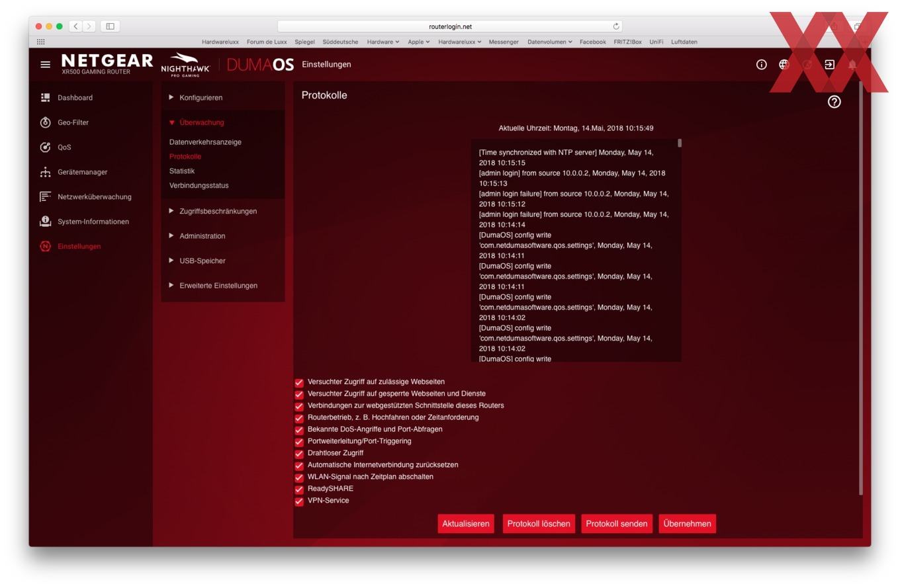This screenshot has width=900, height=588.
Task: Uncheck Versuchter Zugriff auf gesperrte Webseiten
Action: tap(299, 394)
